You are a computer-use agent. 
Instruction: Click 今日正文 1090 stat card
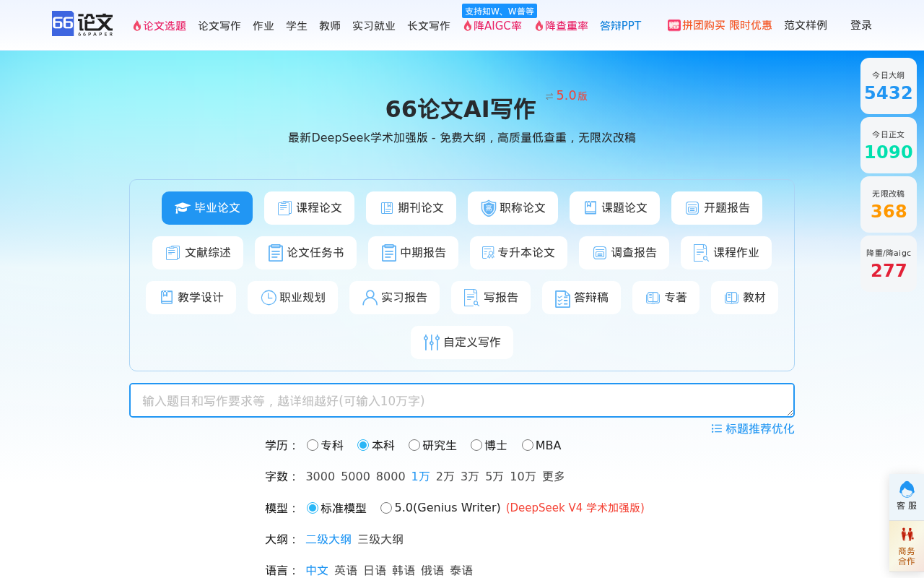click(889, 145)
